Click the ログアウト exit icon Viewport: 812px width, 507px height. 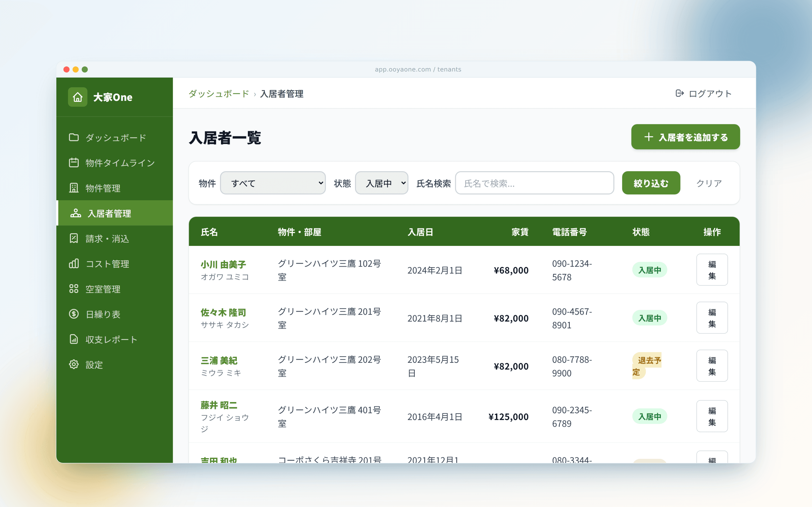click(680, 94)
